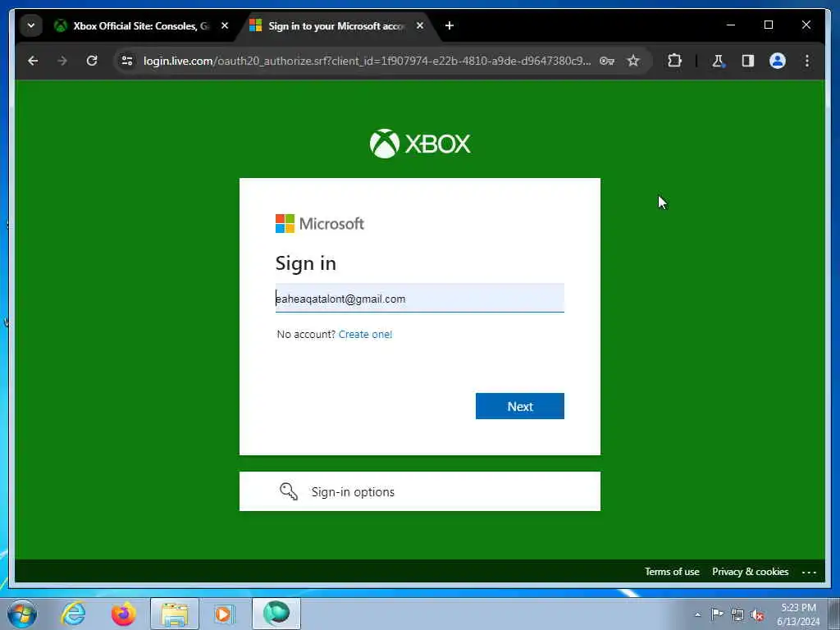
Task: Open a new browser tab
Action: 450,25
